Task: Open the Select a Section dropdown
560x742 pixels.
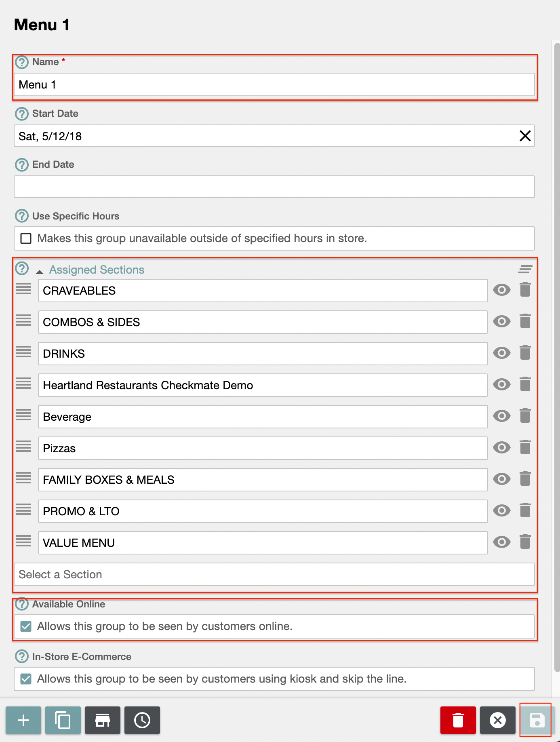Action: coord(274,574)
